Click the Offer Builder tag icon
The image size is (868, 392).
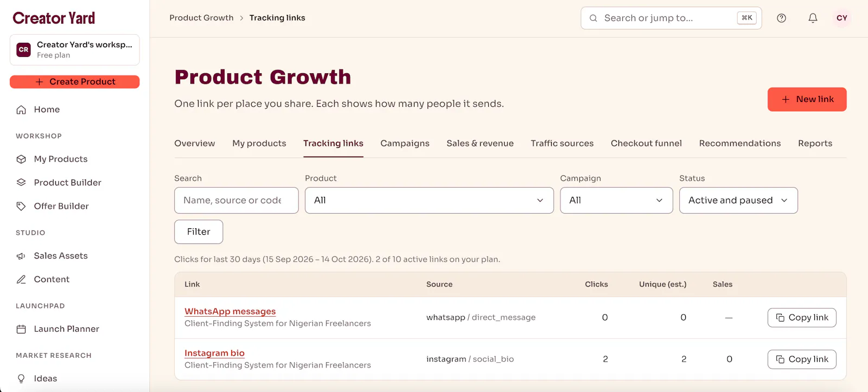click(21, 206)
